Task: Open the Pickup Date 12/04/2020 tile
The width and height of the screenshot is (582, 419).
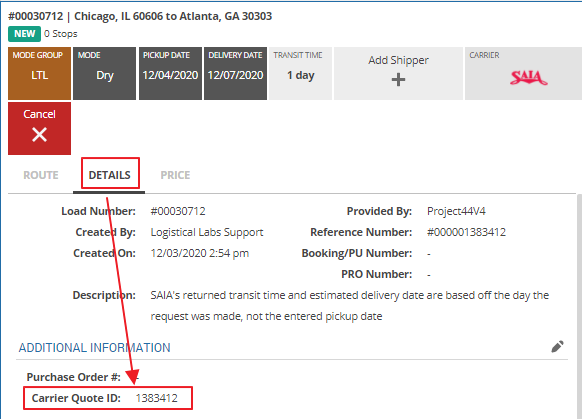Action: pyautogui.click(x=170, y=73)
